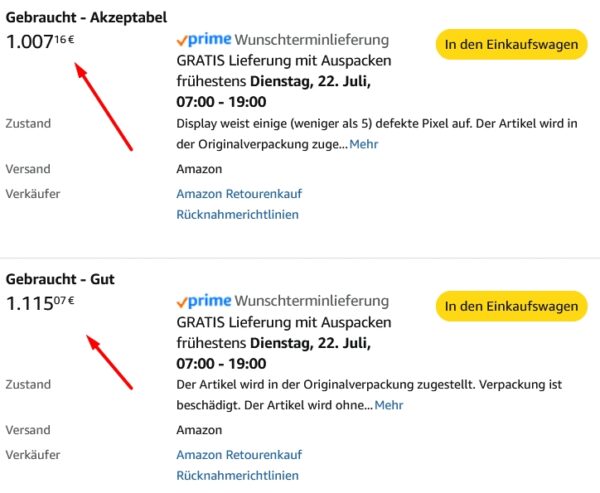Expand the Gut condition description via Mehr
The height and width of the screenshot is (493, 600).
[x=388, y=405]
